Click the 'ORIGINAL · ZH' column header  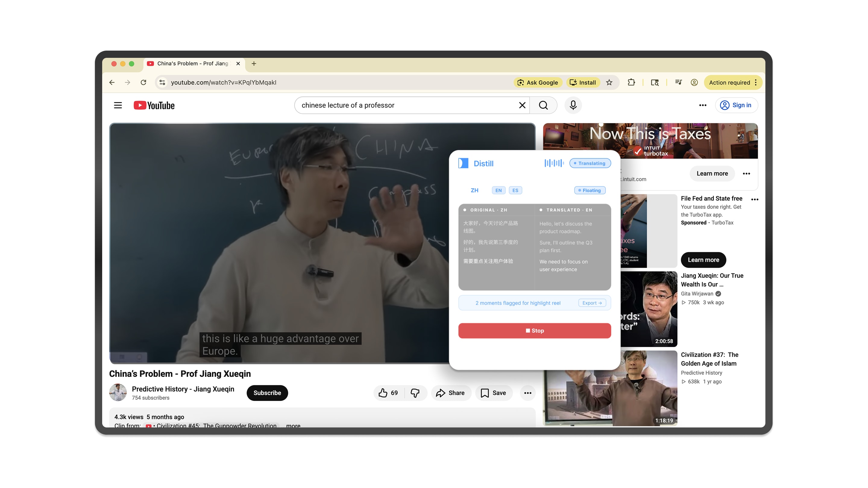(x=489, y=210)
